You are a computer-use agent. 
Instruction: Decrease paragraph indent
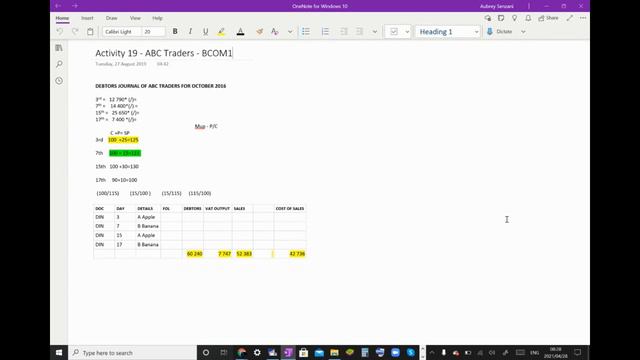[x=344, y=31]
